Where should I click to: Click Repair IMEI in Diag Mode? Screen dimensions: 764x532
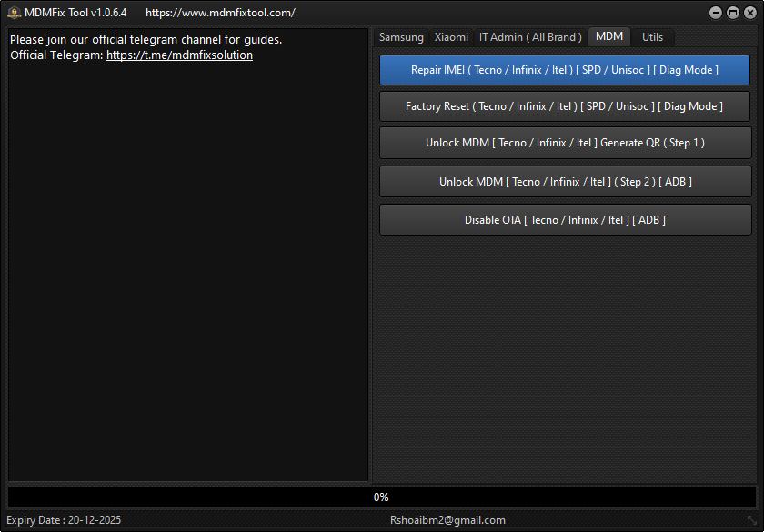[565, 70]
